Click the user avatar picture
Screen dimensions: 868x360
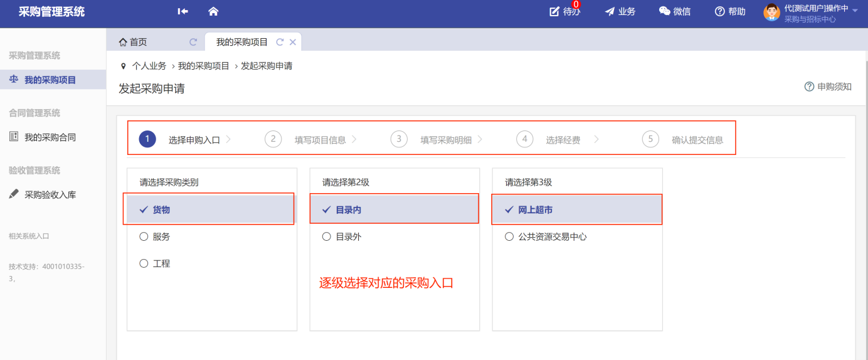[x=771, y=12]
